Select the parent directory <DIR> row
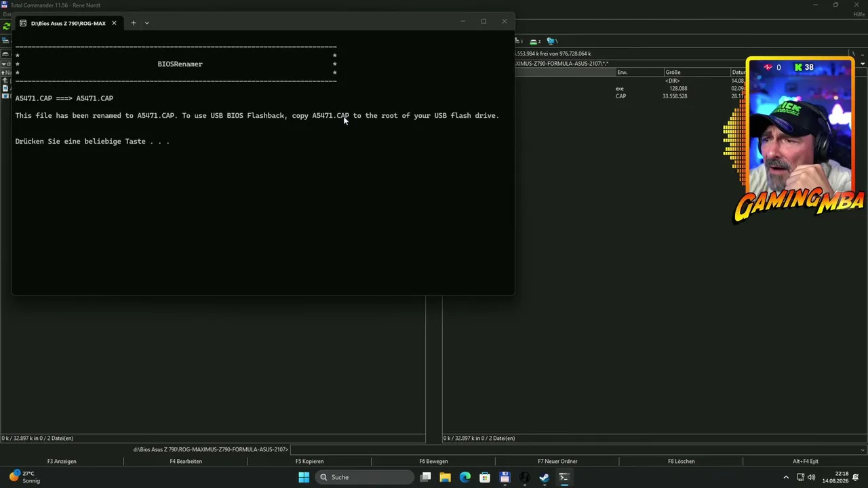Screen dimensions: 868x488 tap(631, 81)
